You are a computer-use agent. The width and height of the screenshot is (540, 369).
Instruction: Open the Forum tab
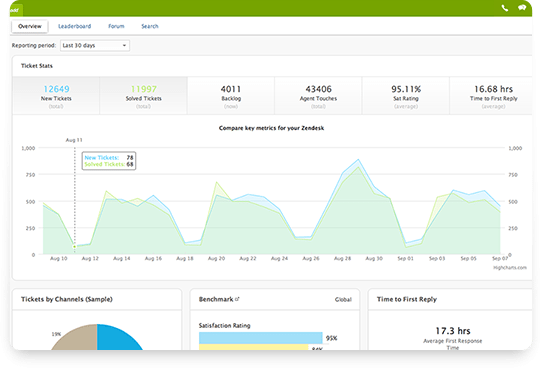point(116,26)
